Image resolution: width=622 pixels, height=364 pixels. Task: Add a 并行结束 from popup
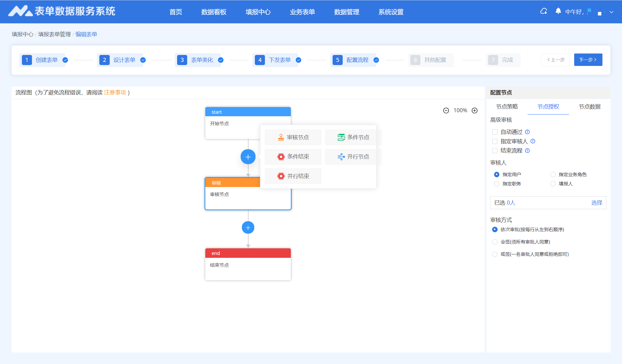click(293, 176)
